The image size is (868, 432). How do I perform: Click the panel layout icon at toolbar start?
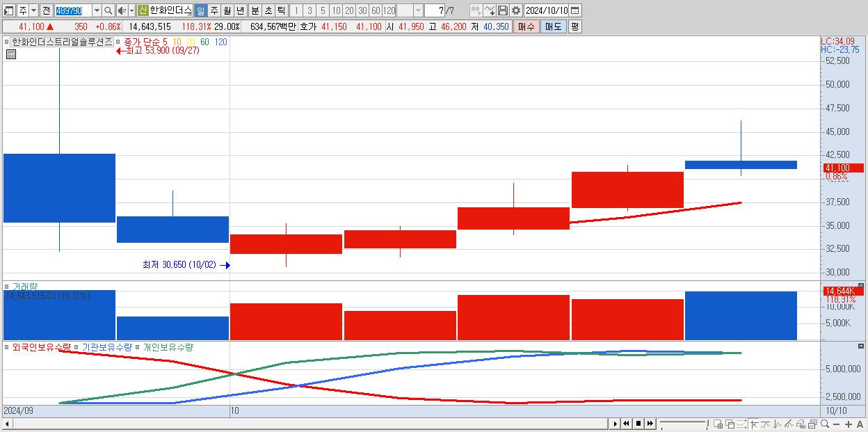pyautogui.click(x=9, y=10)
